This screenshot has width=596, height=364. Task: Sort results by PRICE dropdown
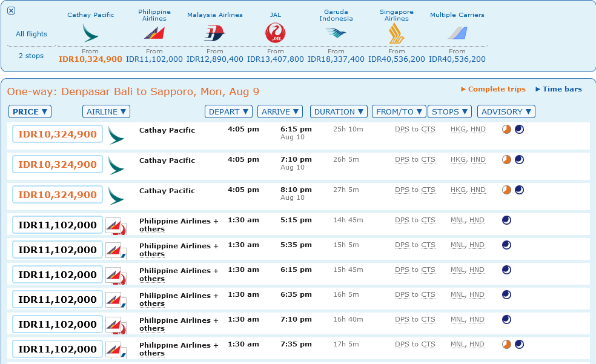(x=30, y=111)
